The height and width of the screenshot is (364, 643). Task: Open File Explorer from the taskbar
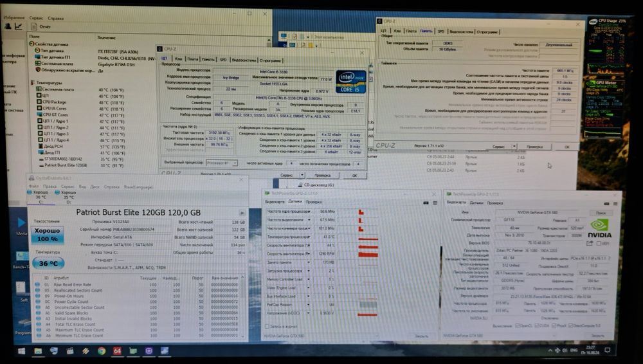point(38,351)
